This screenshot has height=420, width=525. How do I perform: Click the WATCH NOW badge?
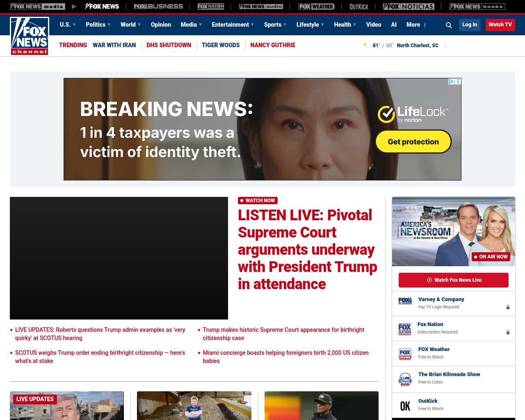pyautogui.click(x=258, y=201)
